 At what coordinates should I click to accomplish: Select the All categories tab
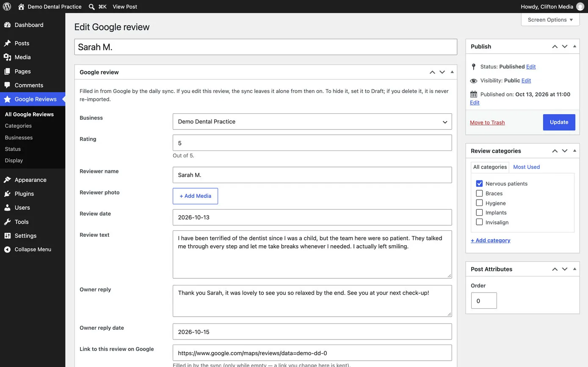click(x=490, y=167)
